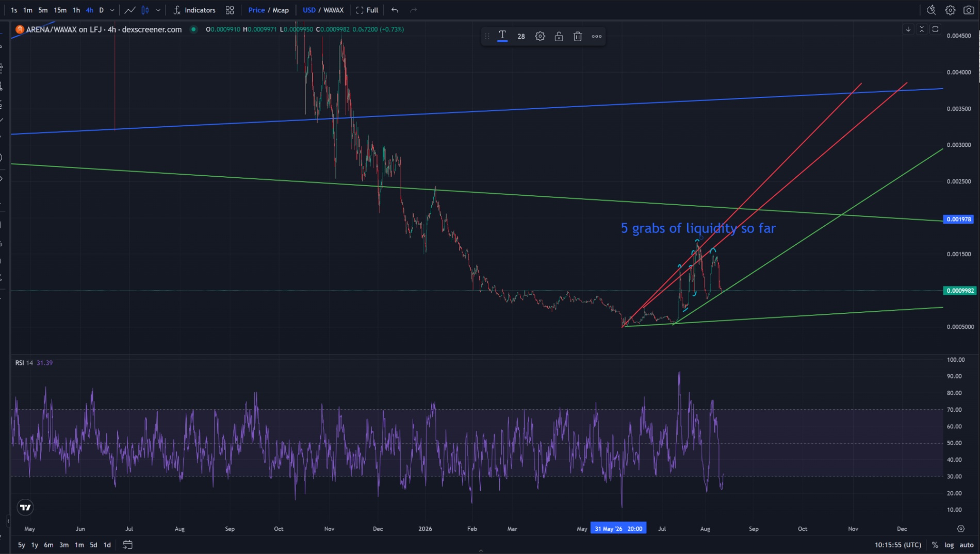Set date range to 1y
The width and height of the screenshot is (980, 554).
click(x=35, y=545)
